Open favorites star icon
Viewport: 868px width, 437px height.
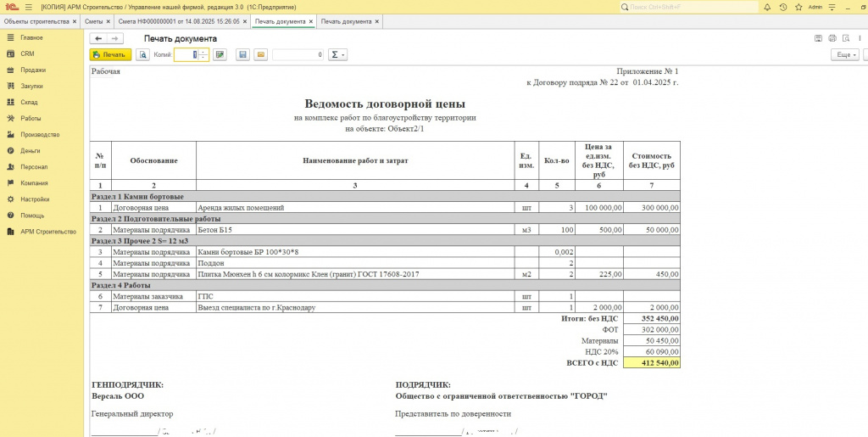798,7
